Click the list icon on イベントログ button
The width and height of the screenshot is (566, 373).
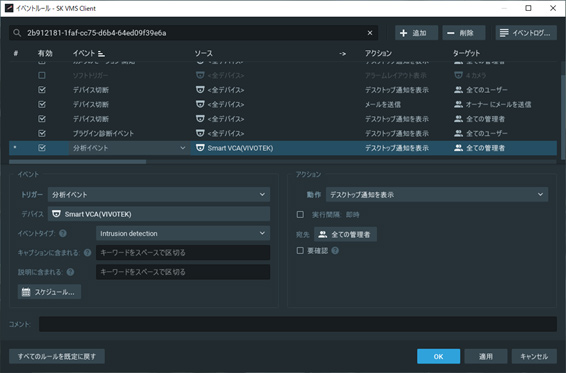tap(504, 33)
